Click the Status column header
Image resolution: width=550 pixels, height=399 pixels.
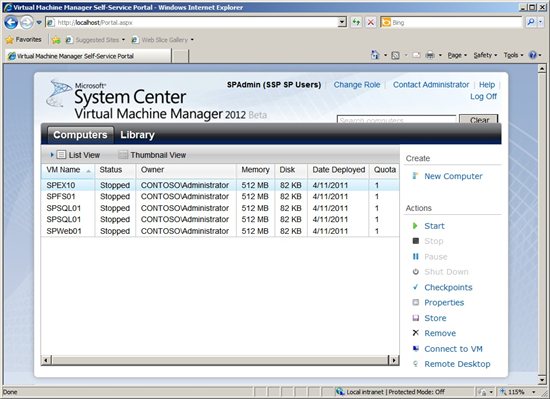[115, 170]
